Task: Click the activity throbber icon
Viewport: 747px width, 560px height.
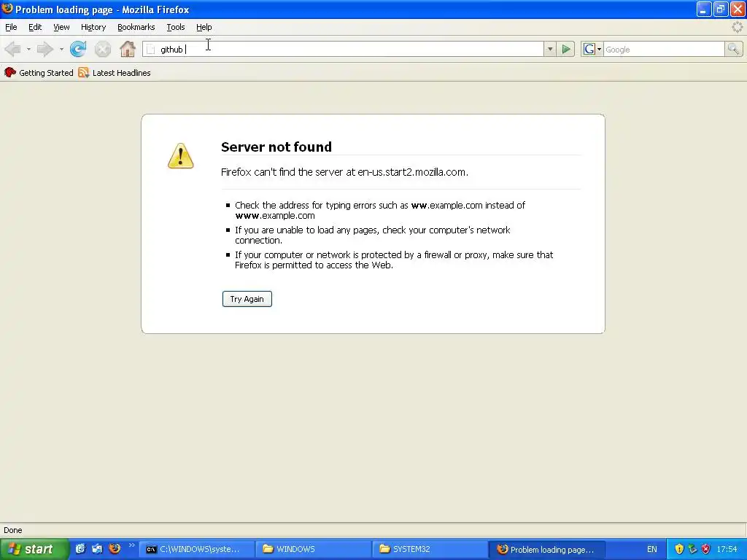Action: point(737,27)
